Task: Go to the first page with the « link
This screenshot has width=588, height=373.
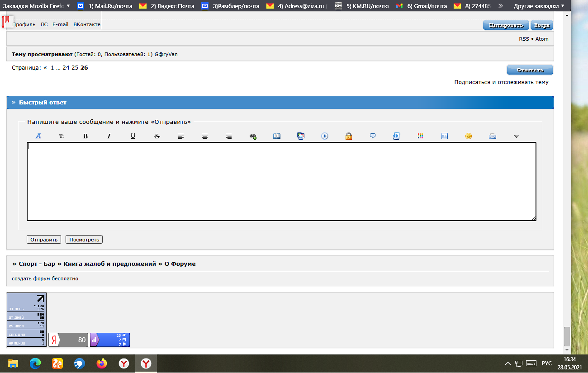Action: click(45, 68)
